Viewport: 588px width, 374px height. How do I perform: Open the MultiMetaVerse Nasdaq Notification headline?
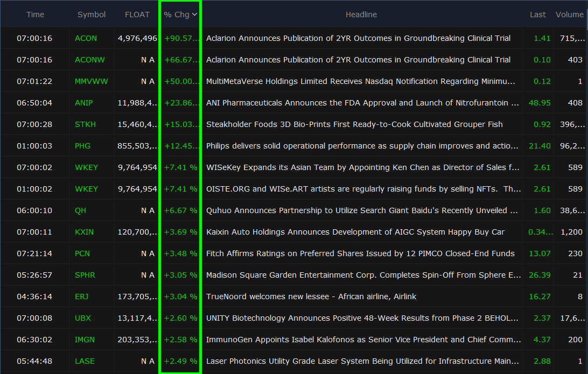(x=361, y=81)
